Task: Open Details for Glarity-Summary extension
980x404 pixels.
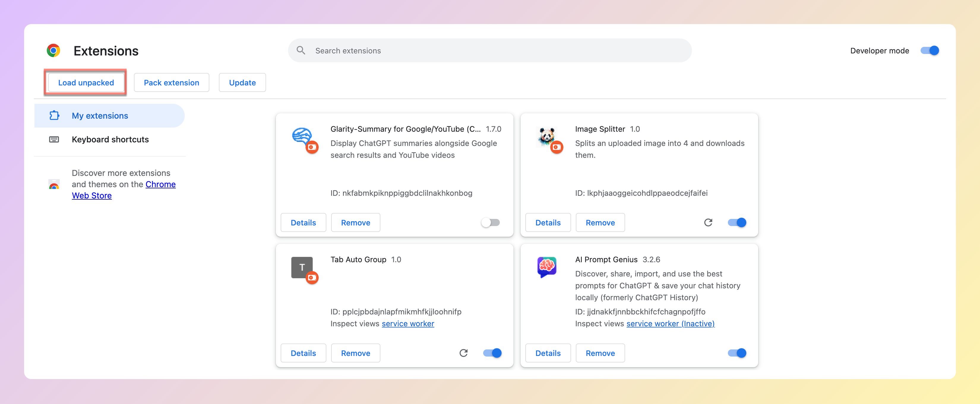Action: [303, 223]
